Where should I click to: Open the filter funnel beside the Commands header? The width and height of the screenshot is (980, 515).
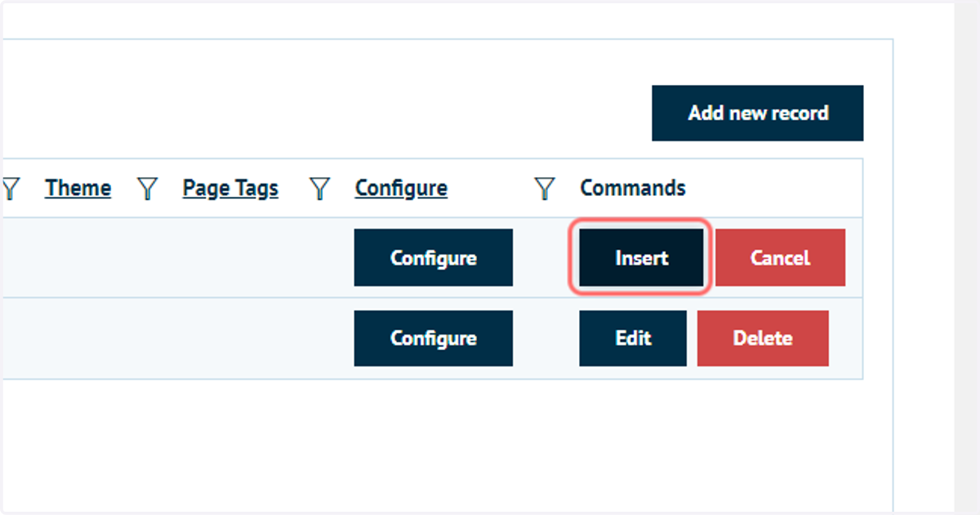[x=545, y=189]
